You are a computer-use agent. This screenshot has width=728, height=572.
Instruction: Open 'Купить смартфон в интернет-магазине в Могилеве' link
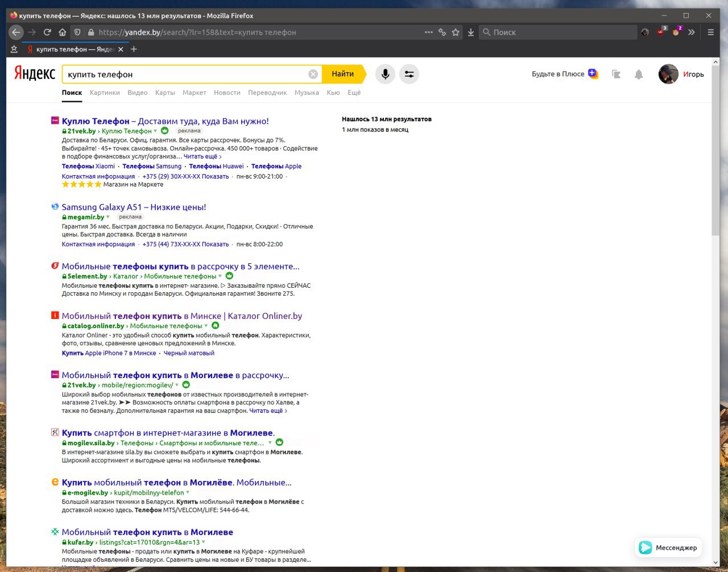[x=168, y=433]
